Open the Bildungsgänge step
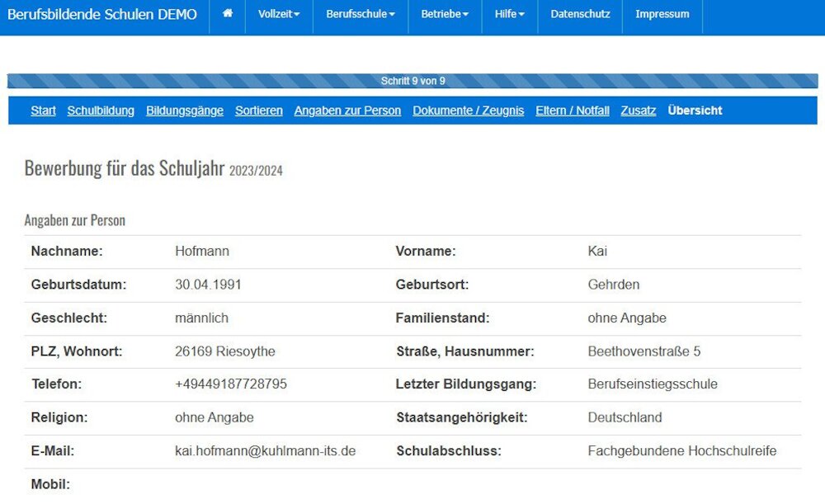The height and width of the screenshot is (504, 825). pyautogui.click(x=185, y=111)
